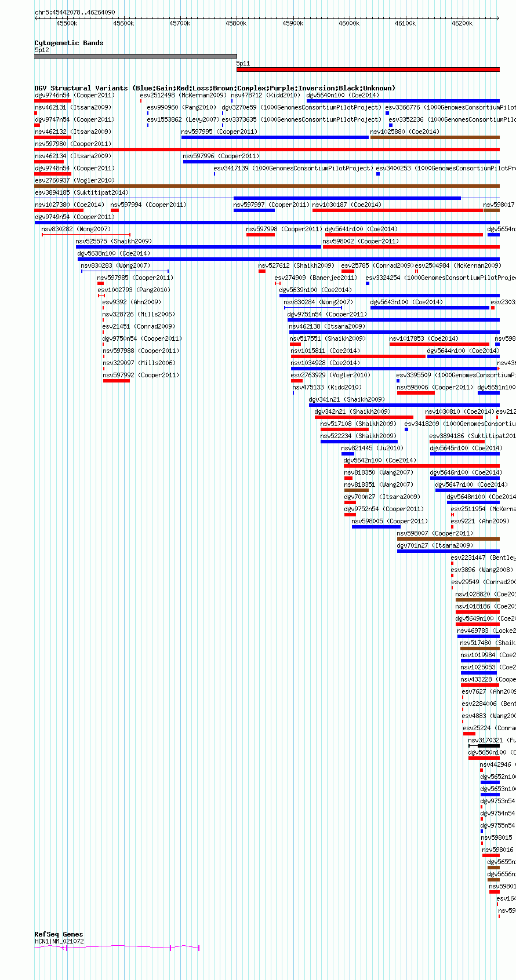Select nsv597996 (Cooper2011) gain variant
Image resolution: width=516 pixels, height=980 pixels.
pos(341,162)
